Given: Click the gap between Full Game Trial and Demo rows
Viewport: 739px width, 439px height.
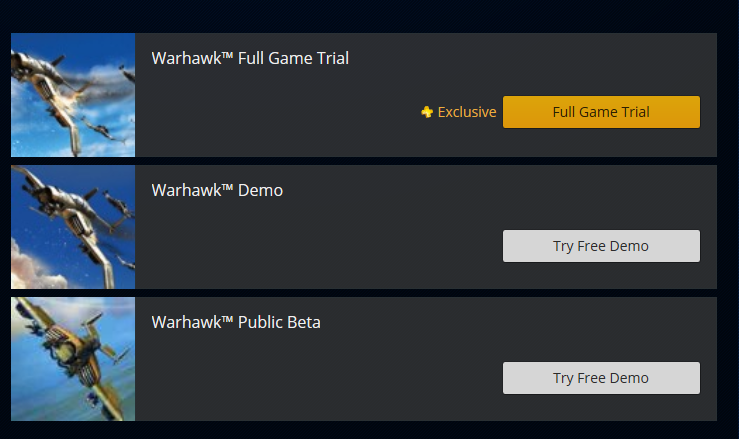Looking at the screenshot, I should pos(364,161).
